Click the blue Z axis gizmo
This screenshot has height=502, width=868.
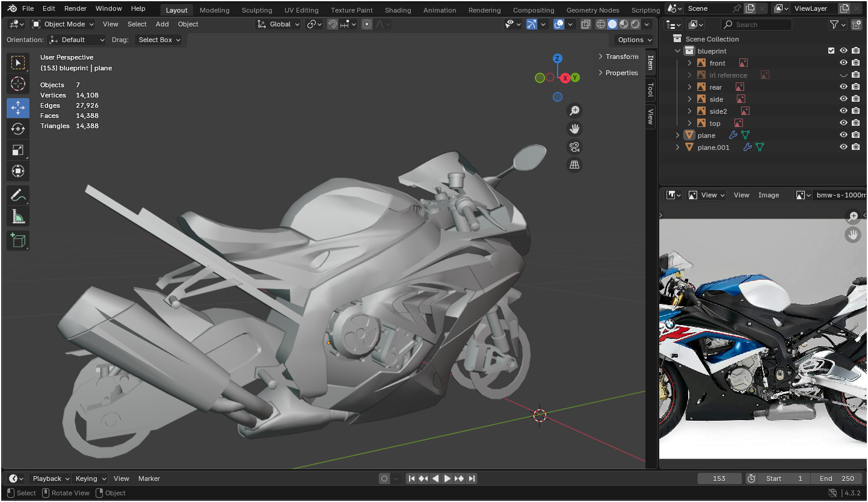point(558,58)
